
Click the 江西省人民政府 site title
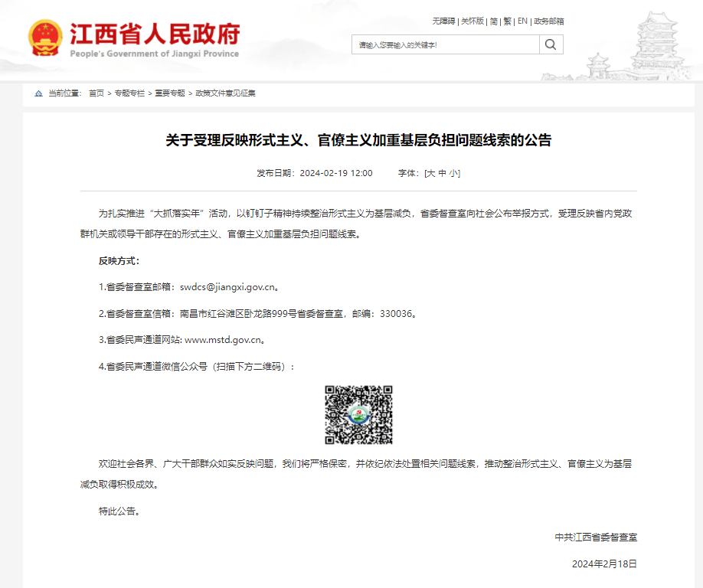(x=155, y=35)
